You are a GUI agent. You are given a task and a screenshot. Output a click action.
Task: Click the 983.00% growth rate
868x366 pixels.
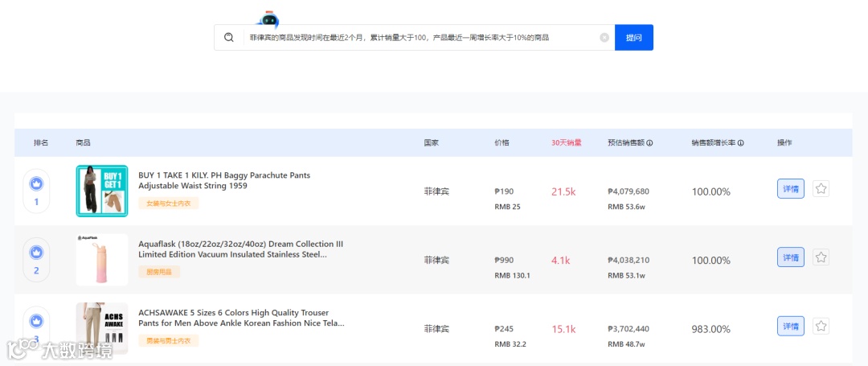710,329
